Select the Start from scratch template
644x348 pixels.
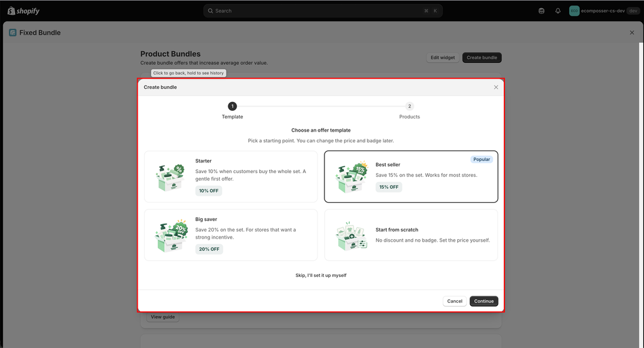click(x=411, y=235)
